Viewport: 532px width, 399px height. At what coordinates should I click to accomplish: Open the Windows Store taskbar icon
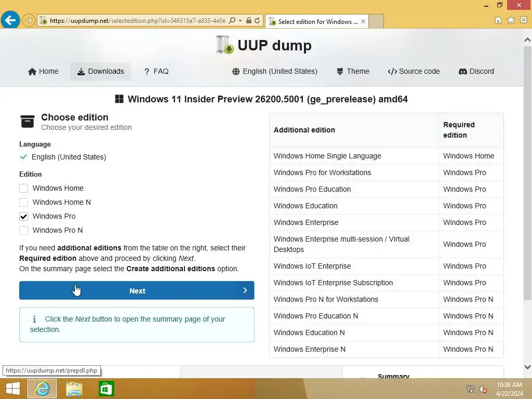[x=106, y=389]
